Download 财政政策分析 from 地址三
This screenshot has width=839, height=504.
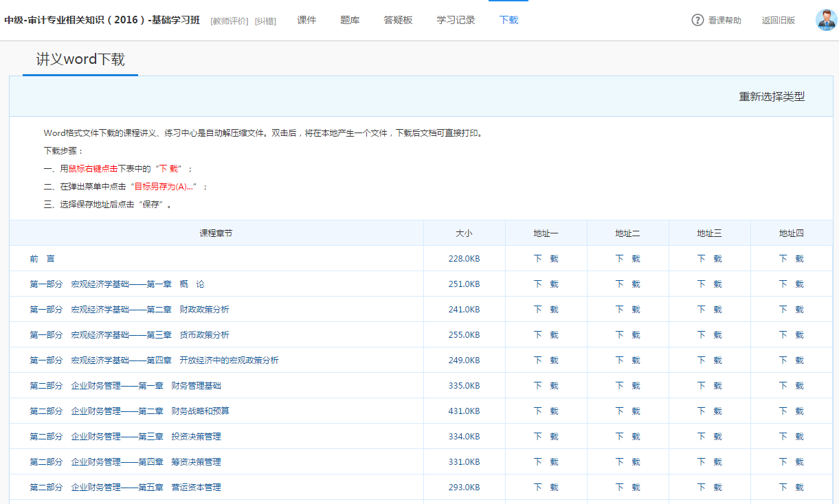coord(709,310)
